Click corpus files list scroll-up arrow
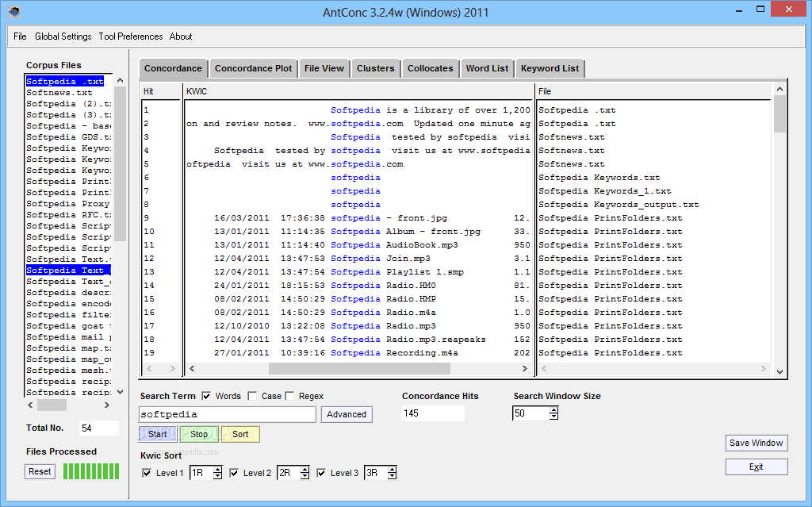Image resolution: width=812 pixels, height=507 pixels. 121,80
